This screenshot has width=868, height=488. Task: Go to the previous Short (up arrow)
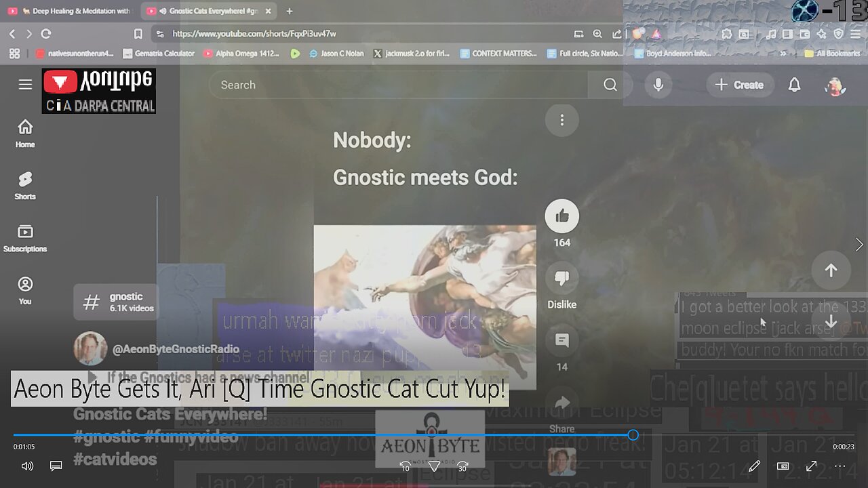[831, 270]
